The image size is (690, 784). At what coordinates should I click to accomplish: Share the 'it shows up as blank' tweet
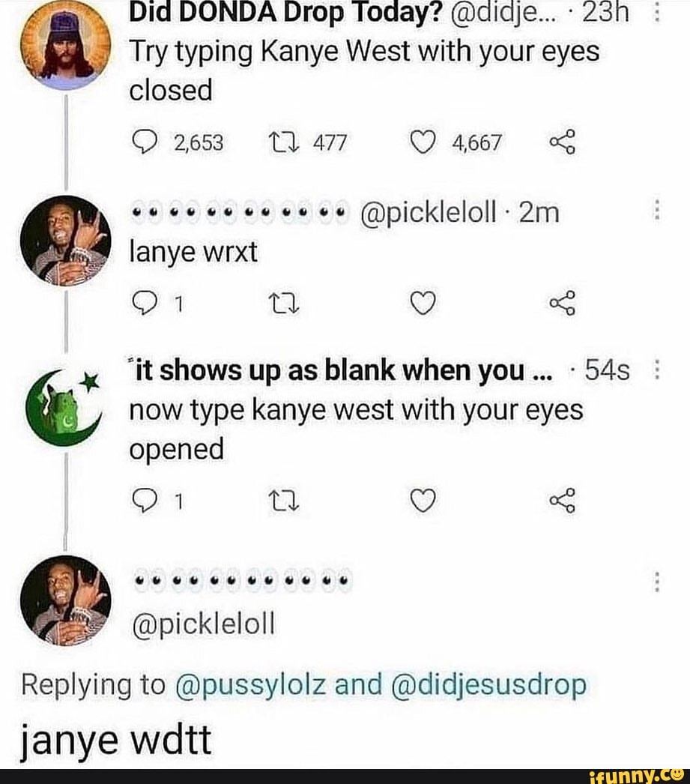tap(566, 501)
